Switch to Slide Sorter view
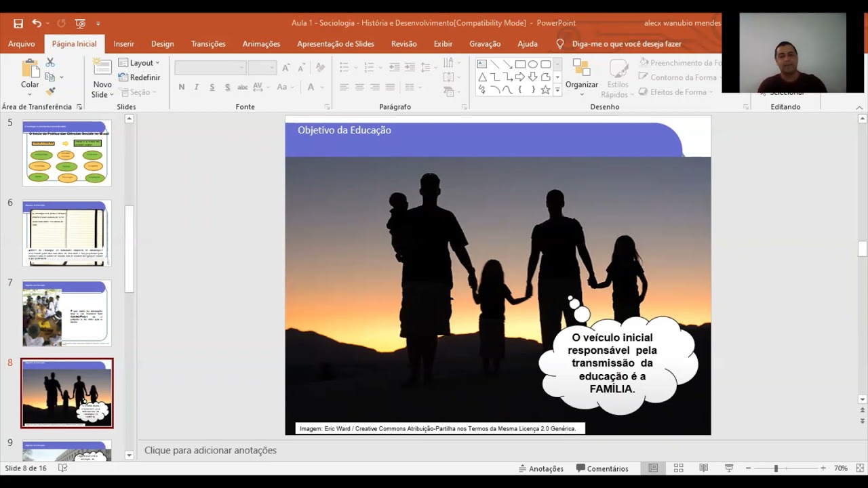This screenshot has height=488, width=868. click(678, 468)
